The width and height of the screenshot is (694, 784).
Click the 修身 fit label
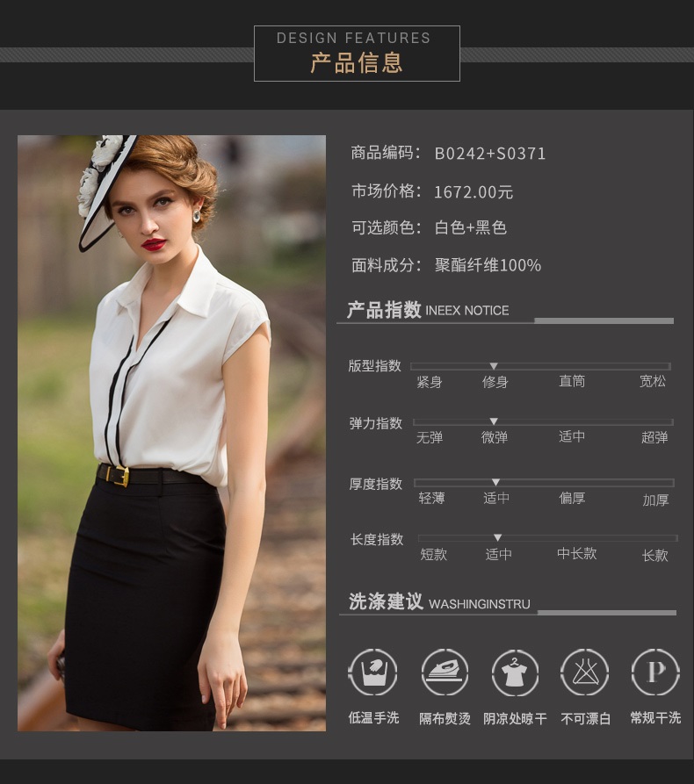coord(495,383)
